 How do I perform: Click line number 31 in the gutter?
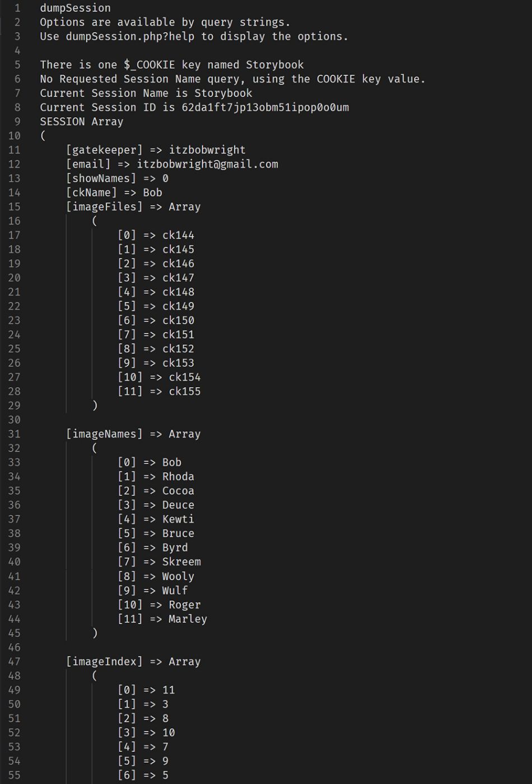[14, 434]
